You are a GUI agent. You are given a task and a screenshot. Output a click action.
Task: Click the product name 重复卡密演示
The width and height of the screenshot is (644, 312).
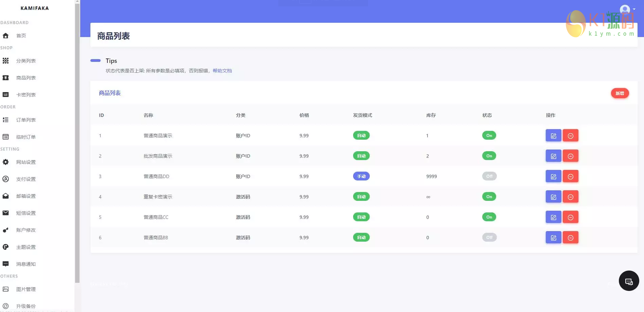pos(158,197)
